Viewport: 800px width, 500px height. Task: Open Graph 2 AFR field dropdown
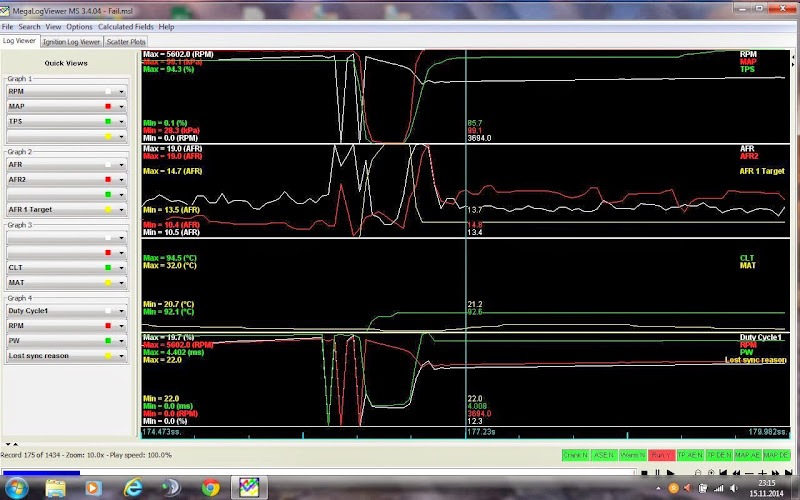[x=66, y=165]
